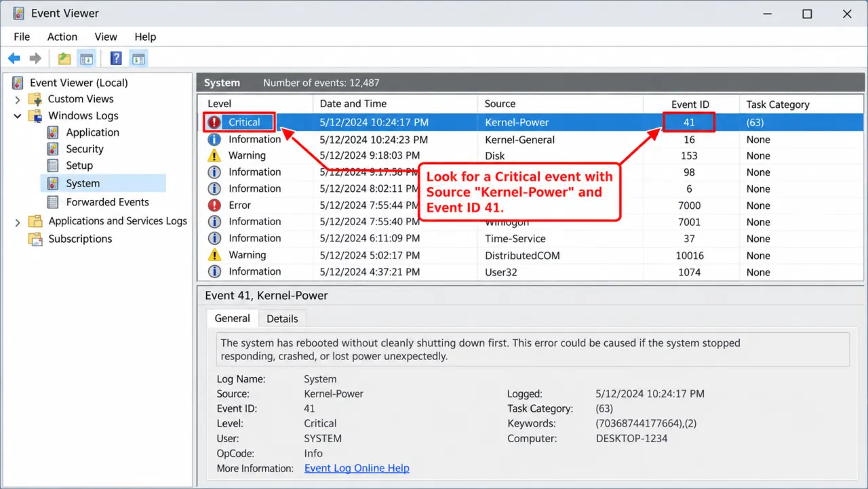
Task: Select the User32 source cell
Action: 502,272
